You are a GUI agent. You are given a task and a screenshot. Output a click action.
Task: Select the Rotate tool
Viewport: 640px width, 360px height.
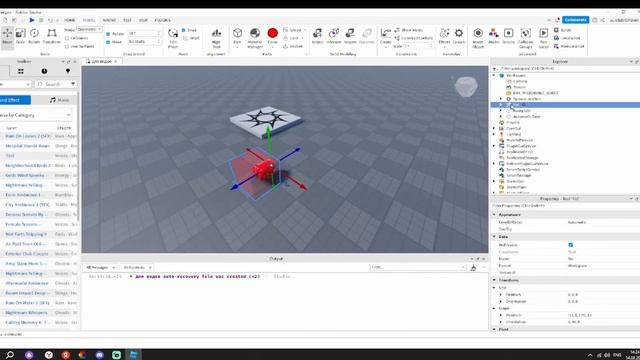[x=34, y=36]
